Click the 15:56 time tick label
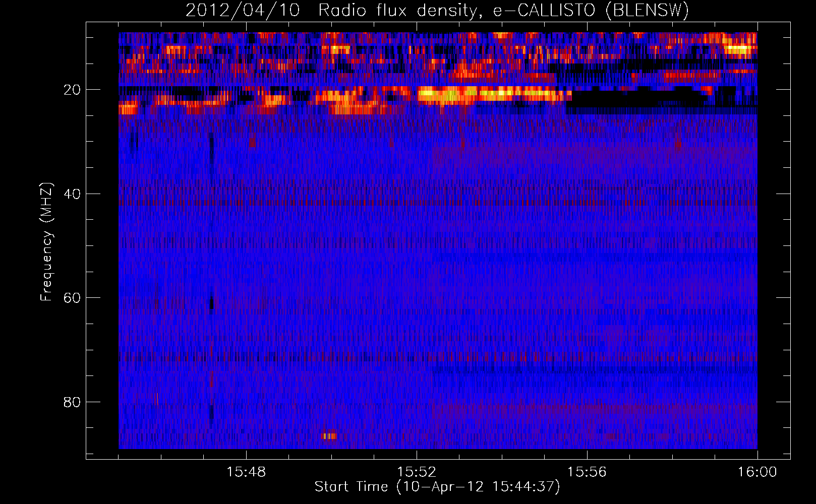The width and height of the screenshot is (816, 504). click(587, 472)
